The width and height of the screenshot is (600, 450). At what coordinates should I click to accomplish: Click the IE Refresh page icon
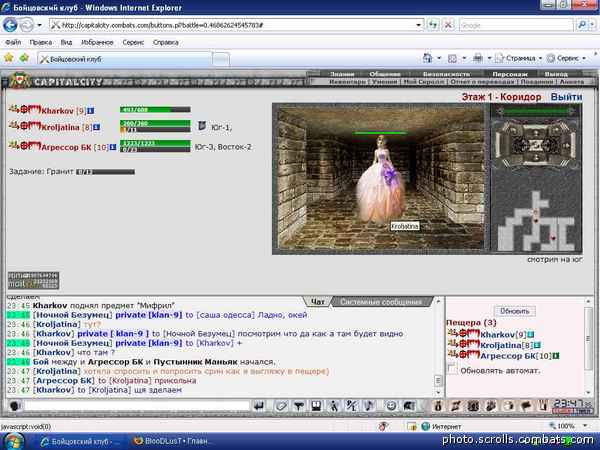tap(433, 25)
